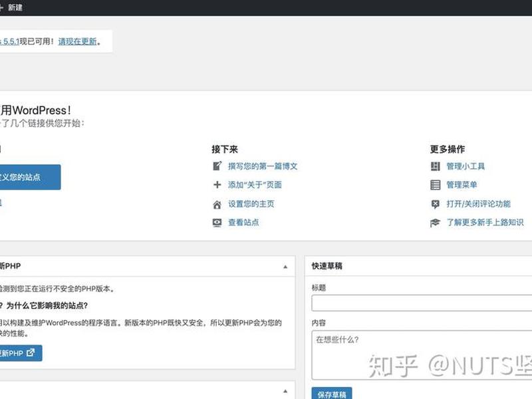Focus the 标题 input field in 快速草稿
The height and width of the screenshot is (399, 532).
(422, 303)
